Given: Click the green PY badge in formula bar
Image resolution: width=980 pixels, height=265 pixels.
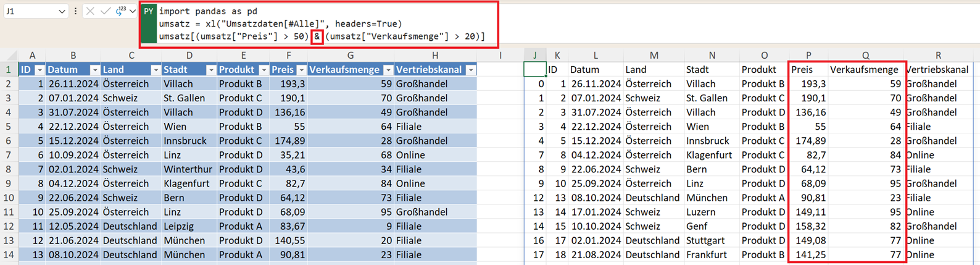Looking at the screenshot, I should [x=148, y=11].
